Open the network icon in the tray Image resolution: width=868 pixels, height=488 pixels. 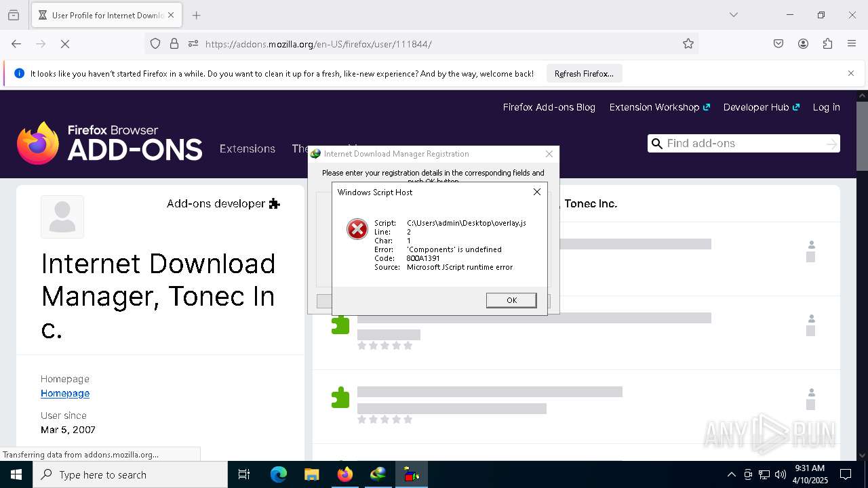click(x=764, y=474)
